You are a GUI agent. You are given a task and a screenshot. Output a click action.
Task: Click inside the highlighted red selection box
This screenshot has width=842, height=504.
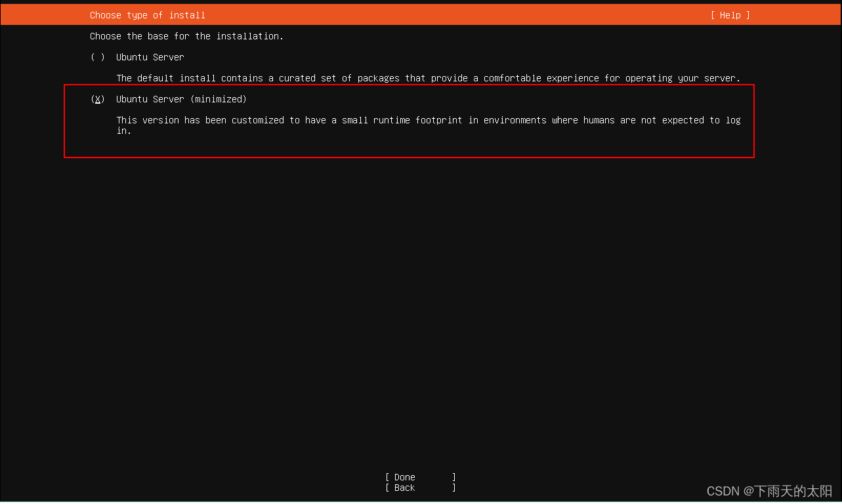407,121
